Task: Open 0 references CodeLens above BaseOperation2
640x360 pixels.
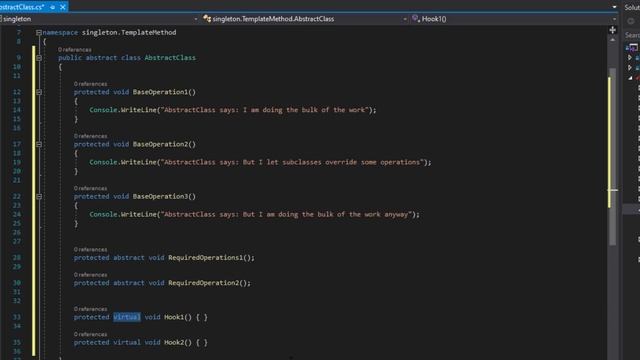Action: click(90, 136)
